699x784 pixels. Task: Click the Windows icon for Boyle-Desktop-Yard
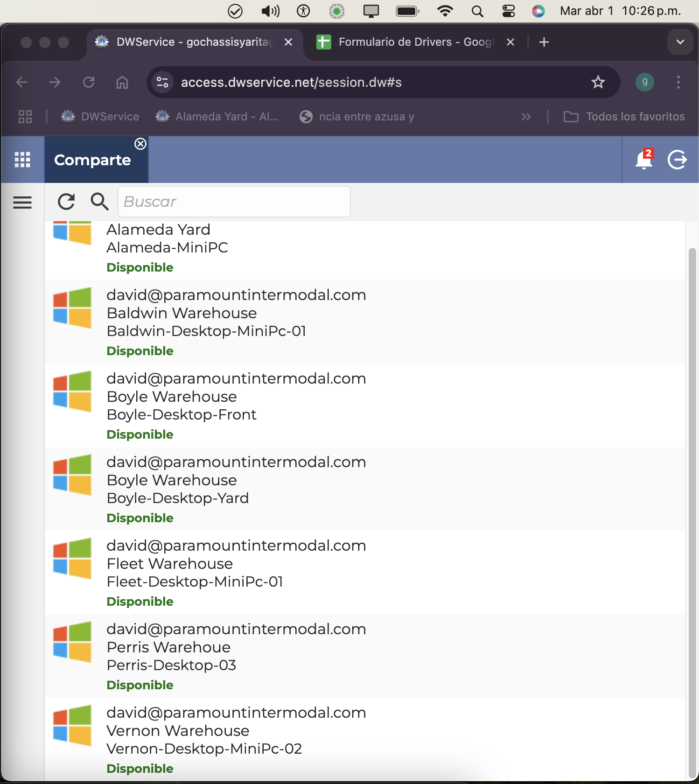pyautogui.click(x=72, y=475)
